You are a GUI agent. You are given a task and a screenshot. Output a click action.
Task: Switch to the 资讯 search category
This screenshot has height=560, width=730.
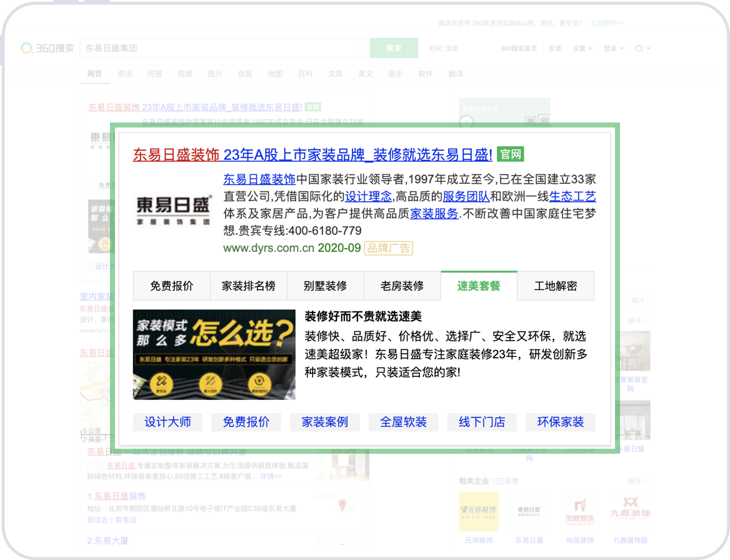point(125,74)
